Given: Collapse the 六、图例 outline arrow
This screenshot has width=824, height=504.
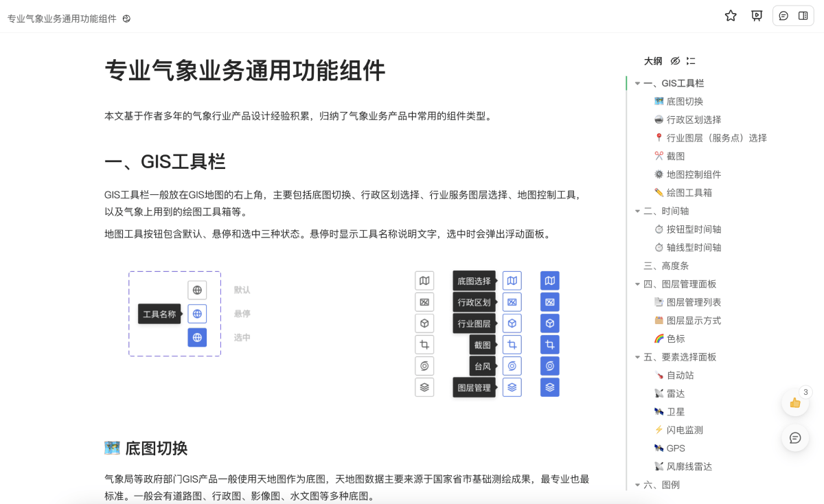Looking at the screenshot, I should pos(637,485).
